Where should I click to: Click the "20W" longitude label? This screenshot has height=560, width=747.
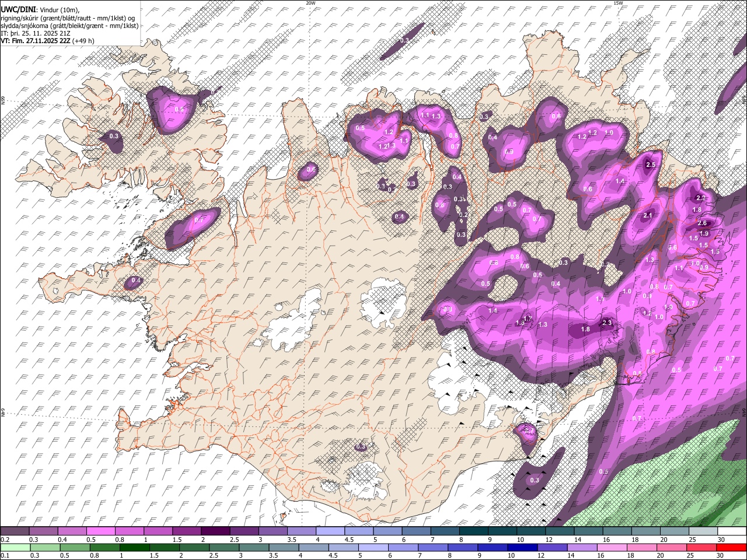[x=310, y=3]
